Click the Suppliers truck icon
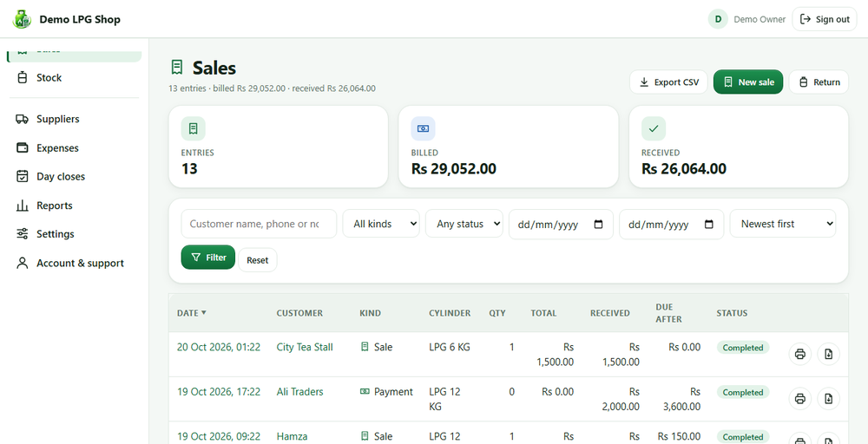The width and height of the screenshot is (868, 444). (23, 119)
